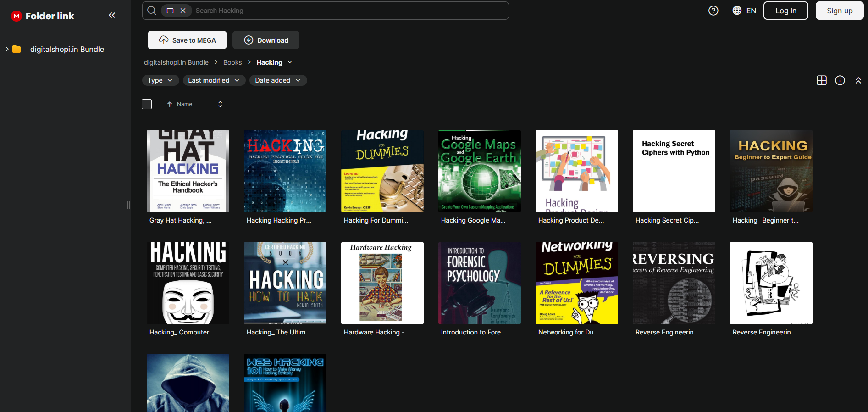
Task: Select file name 'Hacking_ The Ultim...'
Action: click(278, 332)
